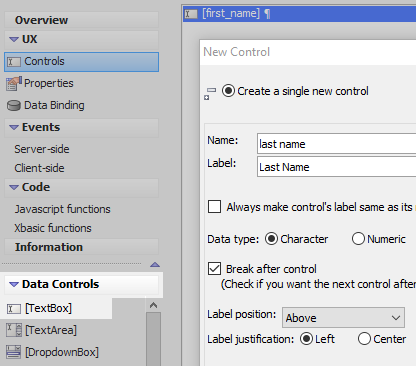
Task: Open the Label position dropdown
Action: click(343, 317)
